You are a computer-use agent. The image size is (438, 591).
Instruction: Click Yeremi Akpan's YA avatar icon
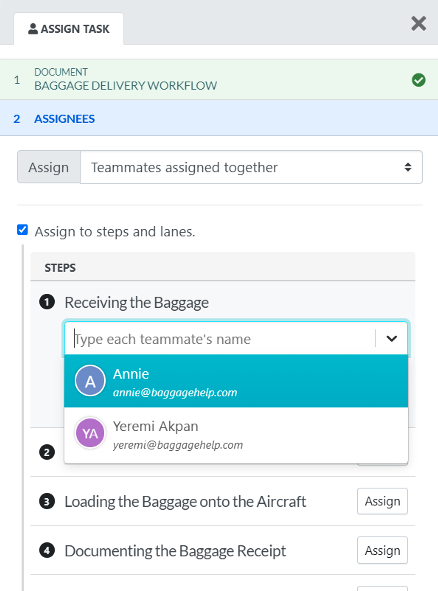[x=90, y=433]
